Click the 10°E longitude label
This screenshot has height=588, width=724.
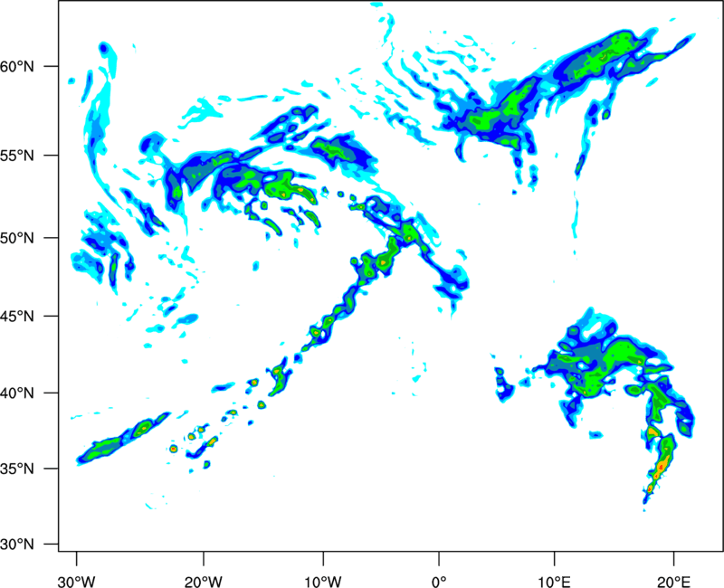click(x=554, y=582)
